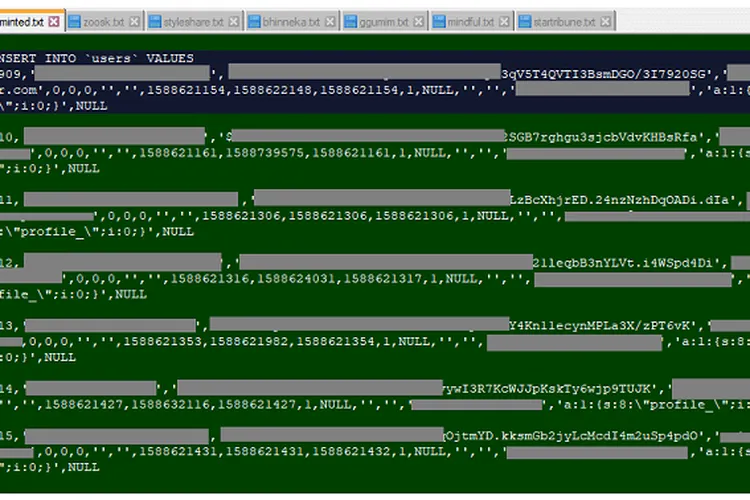750x500 pixels.
Task: Click the file icon on mindful.txt tab
Action: (x=441, y=21)
